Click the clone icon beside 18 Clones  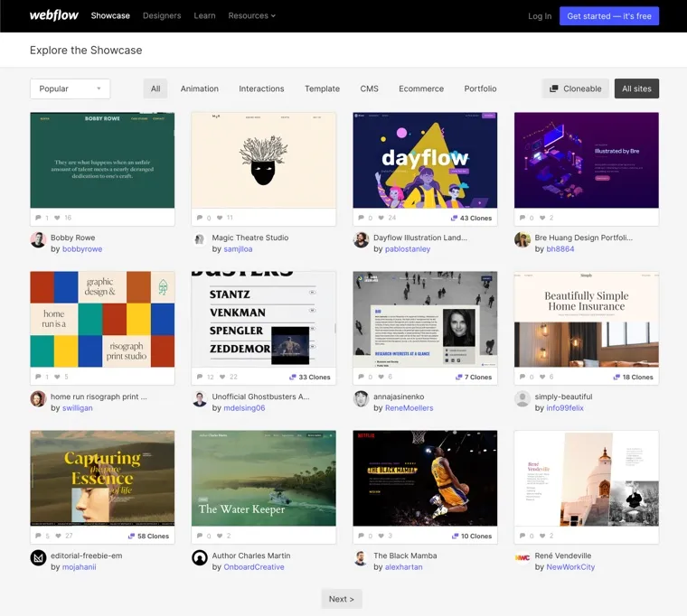(616, 377)
